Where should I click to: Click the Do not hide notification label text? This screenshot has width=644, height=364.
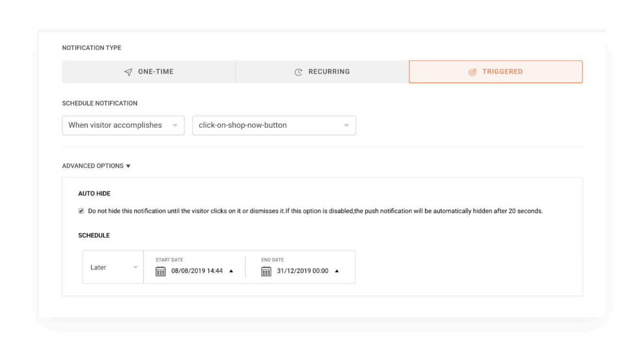(315, 211)
